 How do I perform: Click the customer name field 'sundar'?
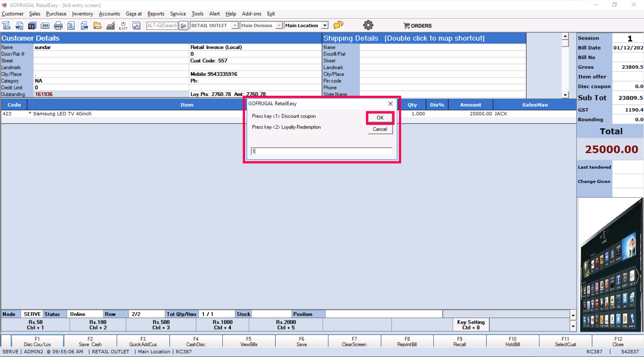click(x=111, y=47)
